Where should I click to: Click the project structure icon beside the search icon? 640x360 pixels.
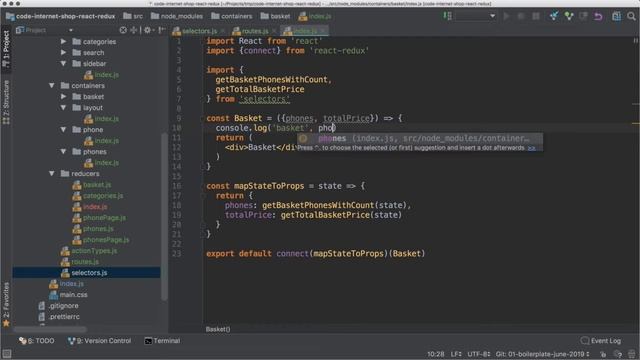[x=616, y=16]
